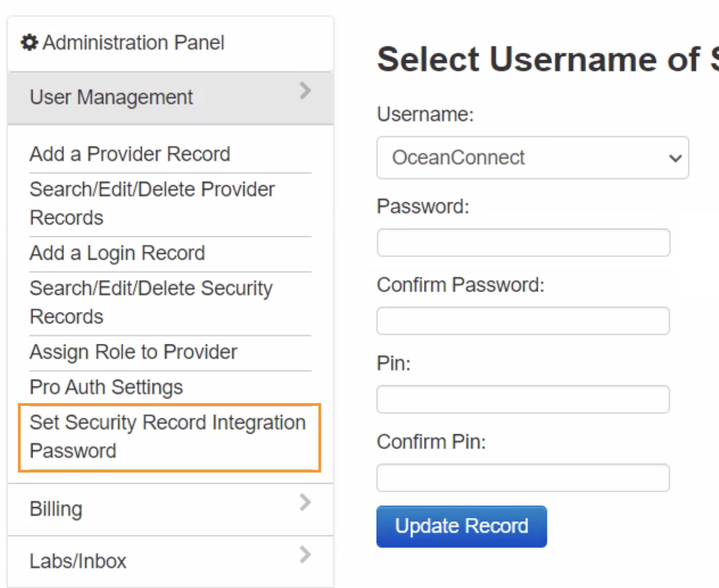Open Add a Provider Record
The image size is (719, 588).
[130, 154]
